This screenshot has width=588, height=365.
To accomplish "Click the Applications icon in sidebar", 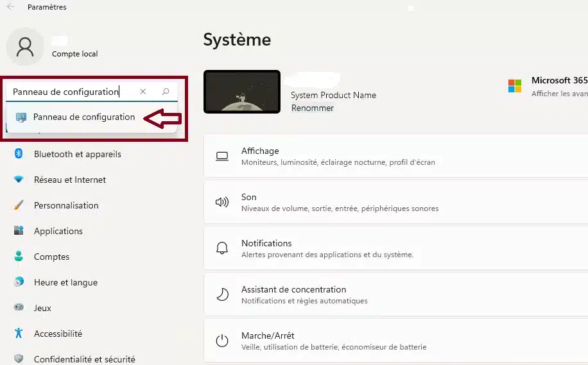I will click(19, 231).
